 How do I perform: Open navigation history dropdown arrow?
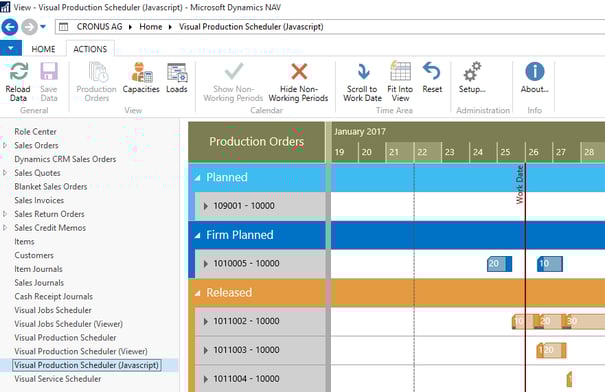[x=43, y=27]
